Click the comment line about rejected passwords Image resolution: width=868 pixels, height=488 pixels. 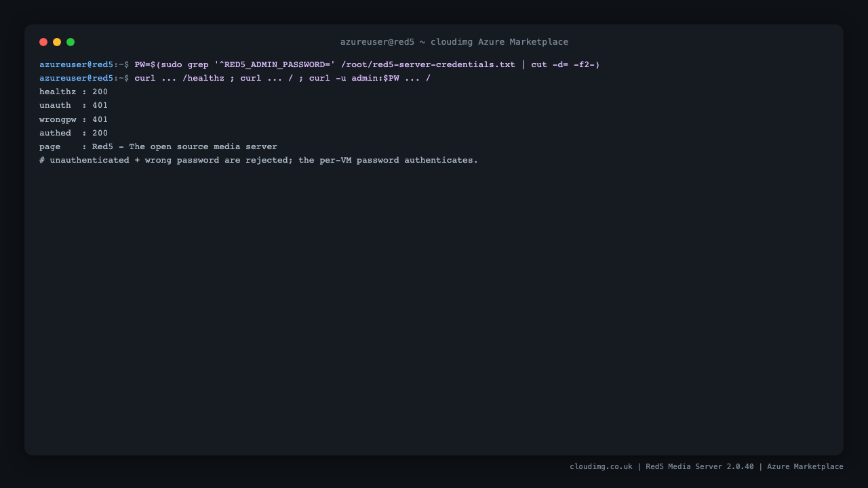[x=258, y=160]
